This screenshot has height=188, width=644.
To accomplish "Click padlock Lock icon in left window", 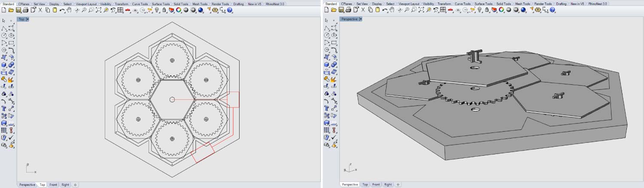I will (x=164, y=10).
